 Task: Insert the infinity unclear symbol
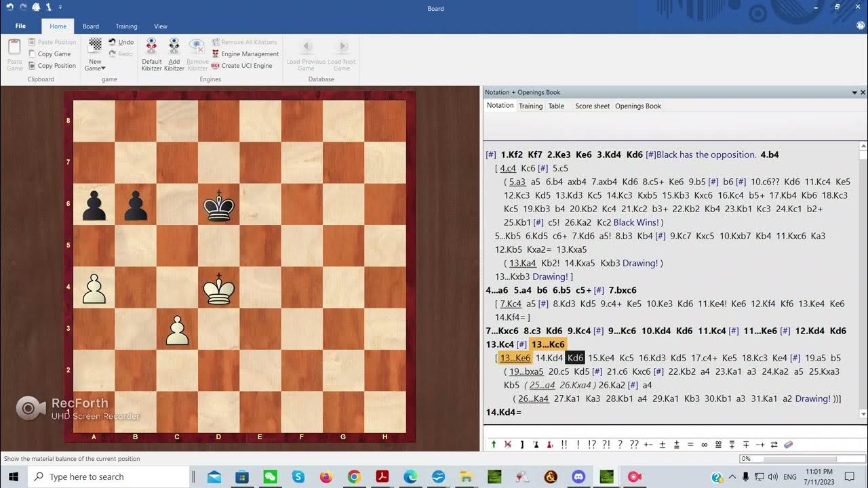point(704,445)
